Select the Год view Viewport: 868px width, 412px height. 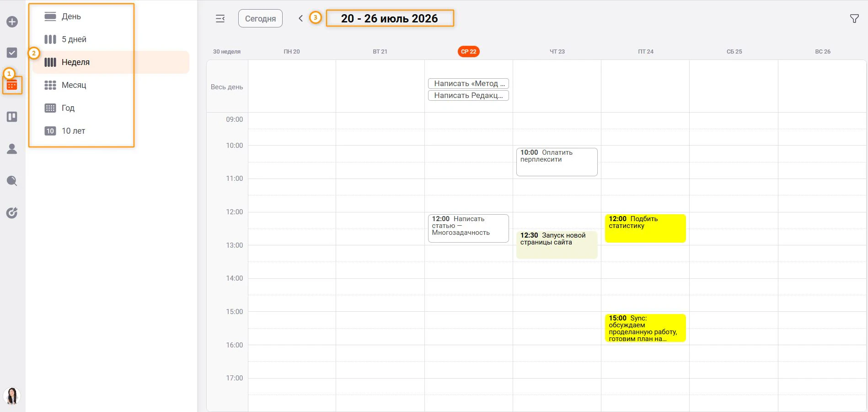111,108
